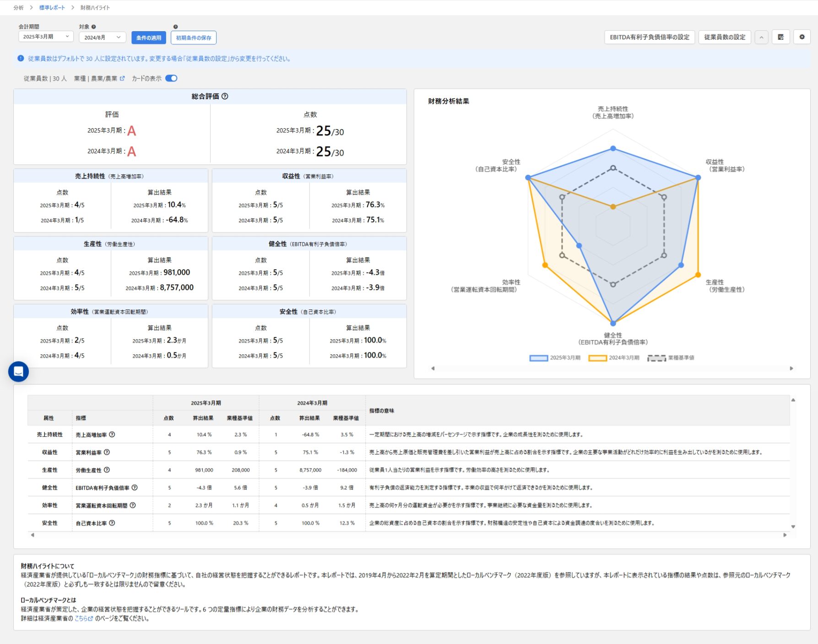The width and height of the screenshot is (818, 644).
Task: Go to 標準レポート breadcrumb
Action: coord(52,7)
